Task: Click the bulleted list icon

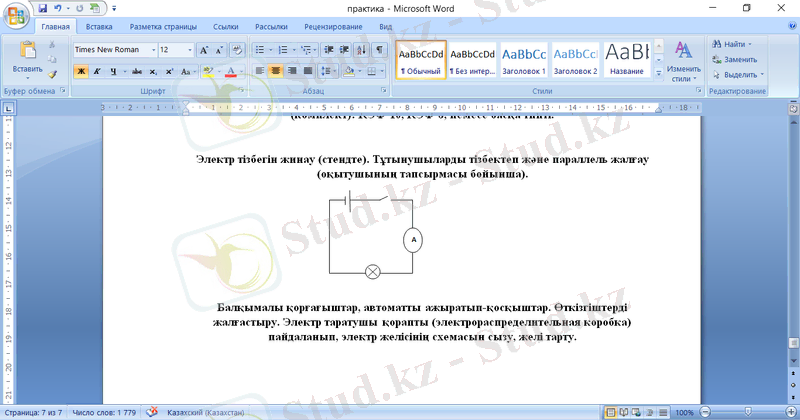Action: (260, 49)
